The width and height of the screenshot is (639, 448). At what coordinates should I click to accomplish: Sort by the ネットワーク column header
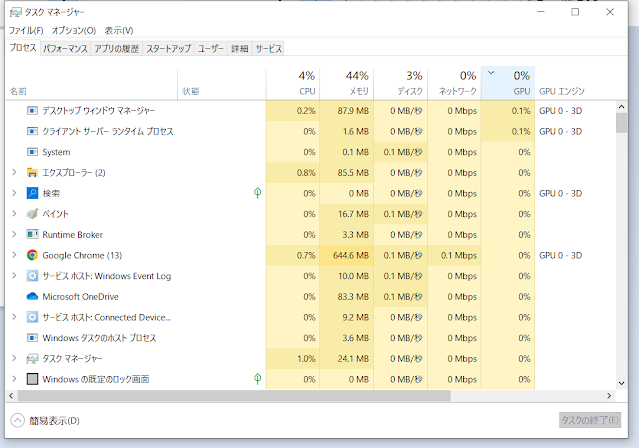point(454,83)
